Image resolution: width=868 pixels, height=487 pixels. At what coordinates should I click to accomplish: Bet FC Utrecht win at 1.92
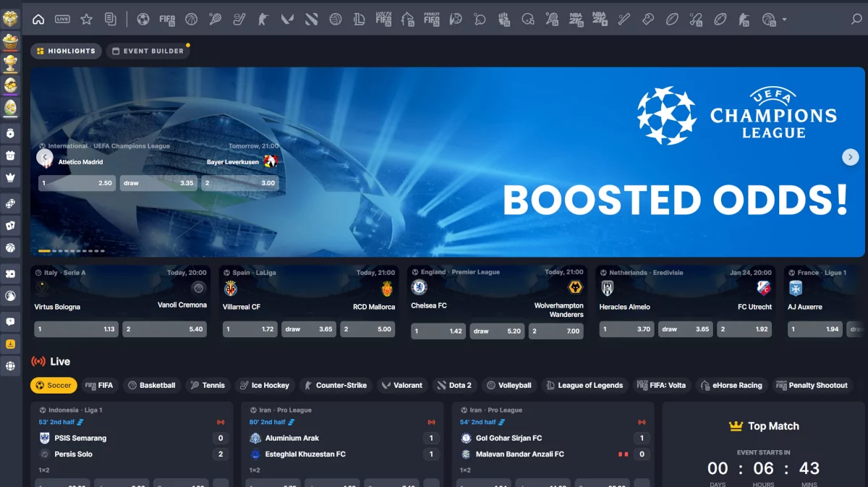744,329
